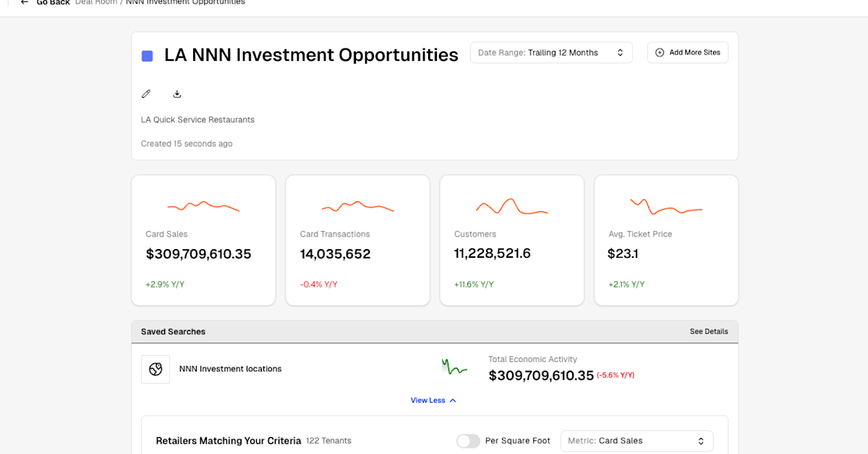Click the -0.4% Y/Y label
868x454 pixels.
pos(318,285)
